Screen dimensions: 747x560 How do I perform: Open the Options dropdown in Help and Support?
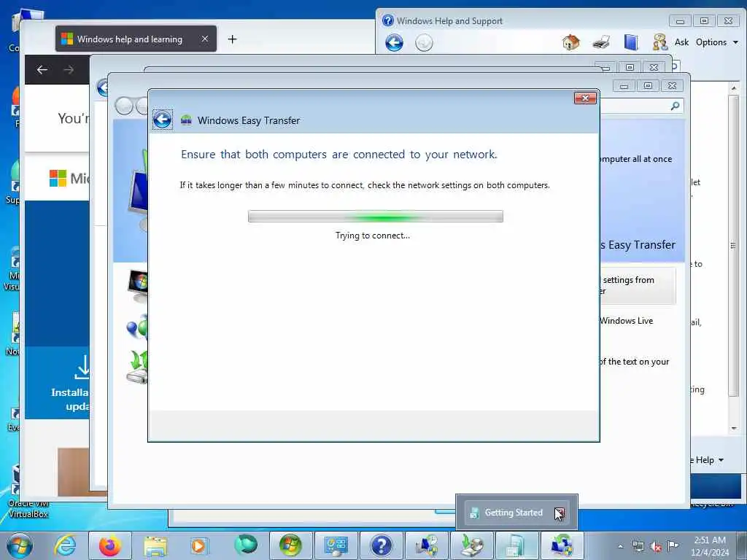[x=716, y=42]
